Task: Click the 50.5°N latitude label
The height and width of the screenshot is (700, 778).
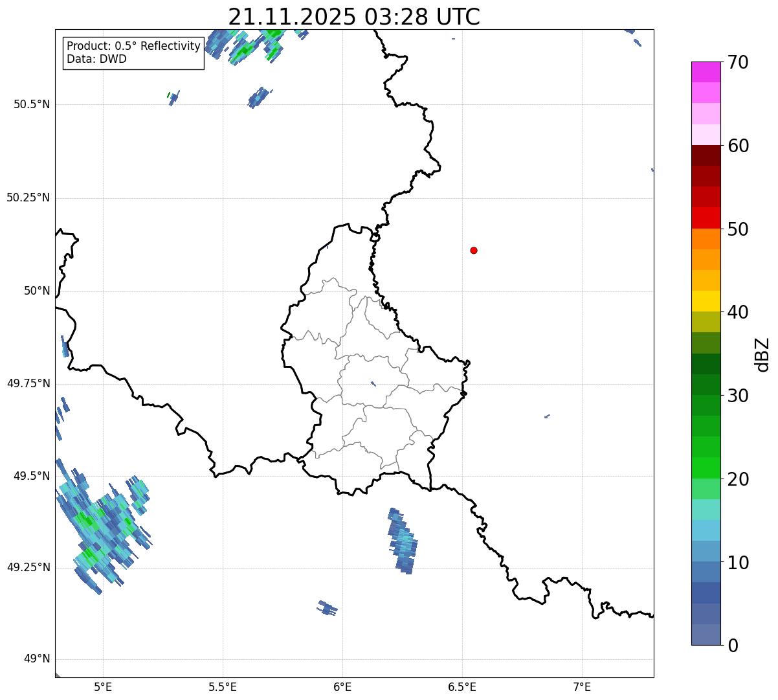Action: point(32,104)
